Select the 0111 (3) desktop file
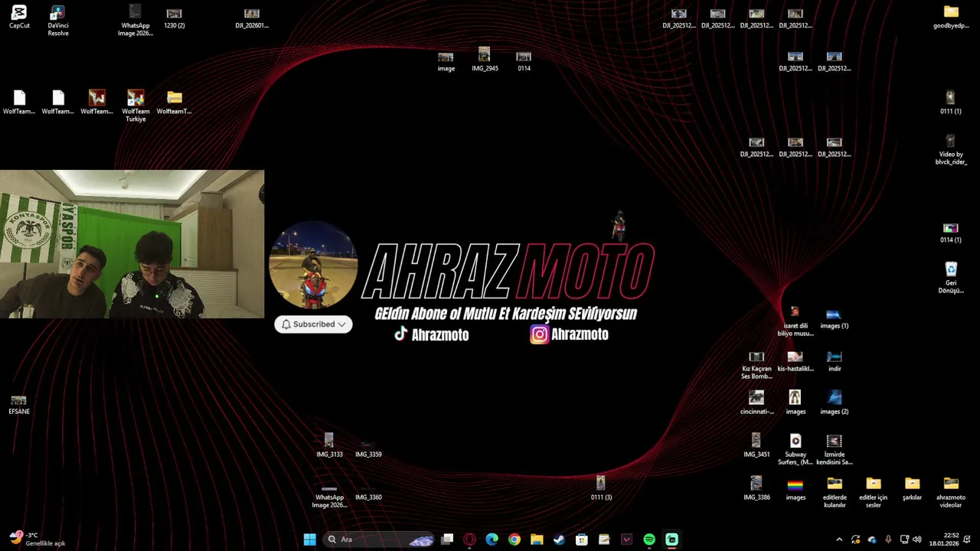980x551 pixels. pos(601,488)
